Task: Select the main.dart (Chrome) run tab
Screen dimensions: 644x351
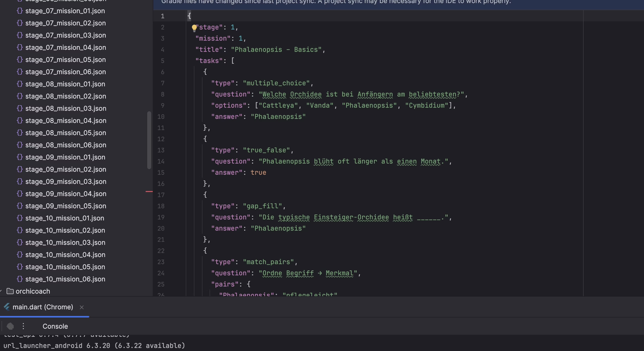Action: 43,307
